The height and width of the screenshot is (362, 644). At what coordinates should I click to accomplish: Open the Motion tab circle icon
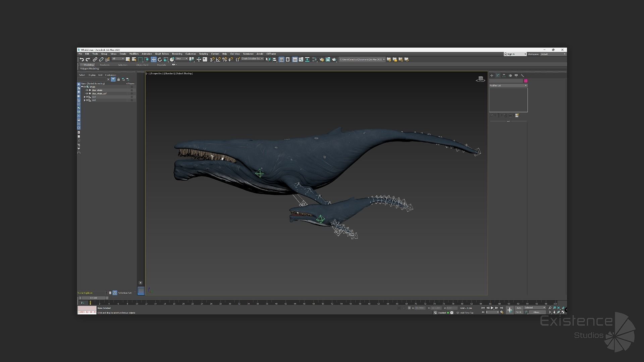click(510, 75)
